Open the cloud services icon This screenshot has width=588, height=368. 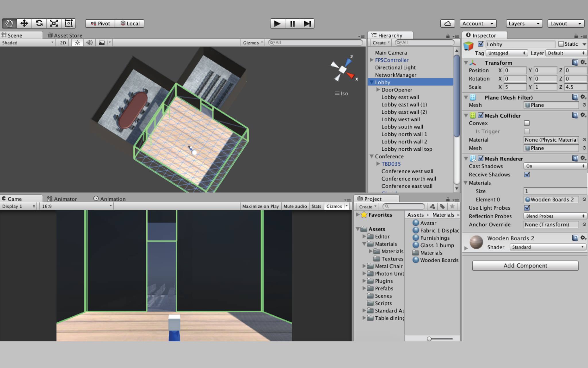tap(447, 24)
